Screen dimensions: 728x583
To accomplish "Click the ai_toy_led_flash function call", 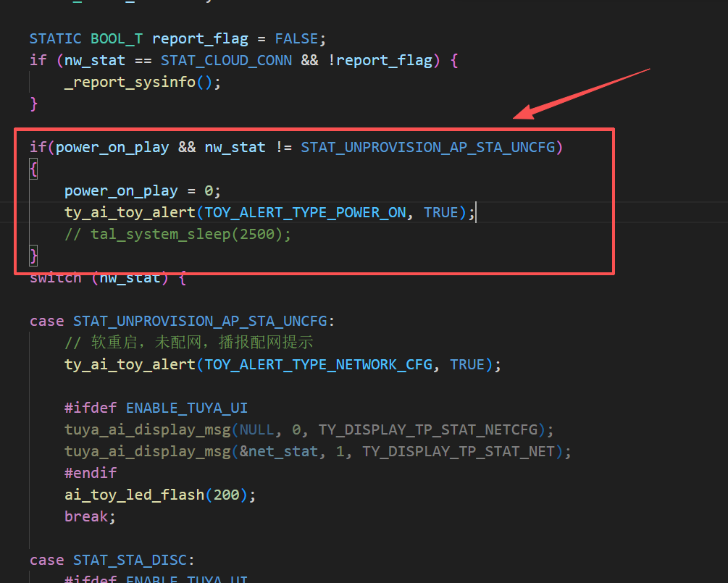I will [134, 495].
